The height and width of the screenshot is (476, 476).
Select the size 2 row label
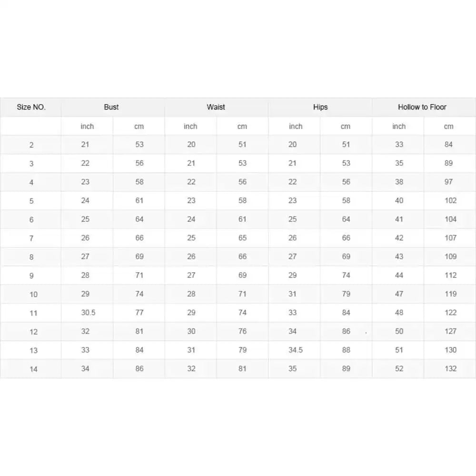click(x=31, y=145)
